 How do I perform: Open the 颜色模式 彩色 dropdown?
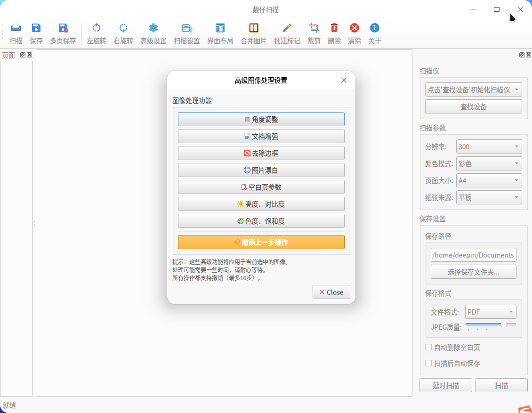(489, 163)
